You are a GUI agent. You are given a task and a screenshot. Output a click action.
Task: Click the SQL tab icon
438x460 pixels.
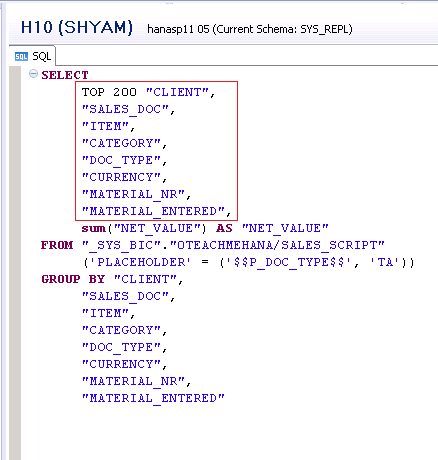tap(21, 57)
